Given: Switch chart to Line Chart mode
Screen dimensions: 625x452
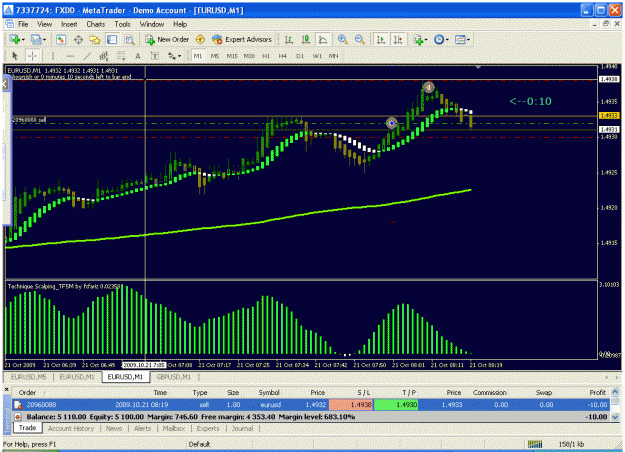Looking at the screenshot, I should click(322, 39).
